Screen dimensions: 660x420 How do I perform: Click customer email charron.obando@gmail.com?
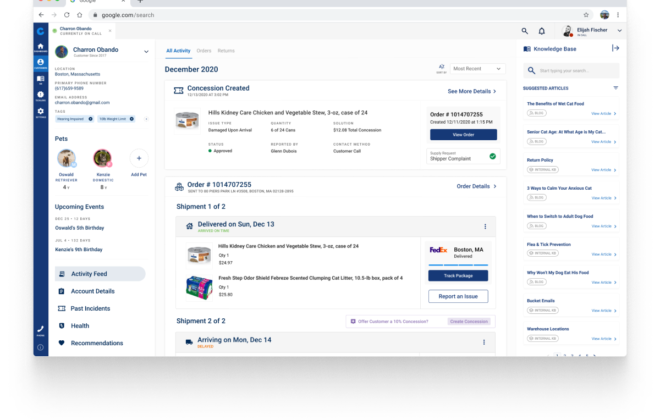[82, 103]
